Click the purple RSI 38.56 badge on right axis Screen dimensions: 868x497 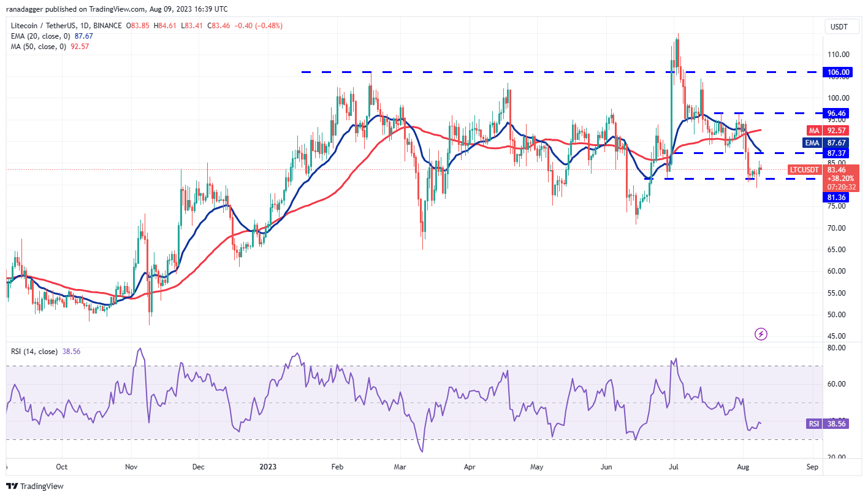pyautogui.click(x=828, y=423)
